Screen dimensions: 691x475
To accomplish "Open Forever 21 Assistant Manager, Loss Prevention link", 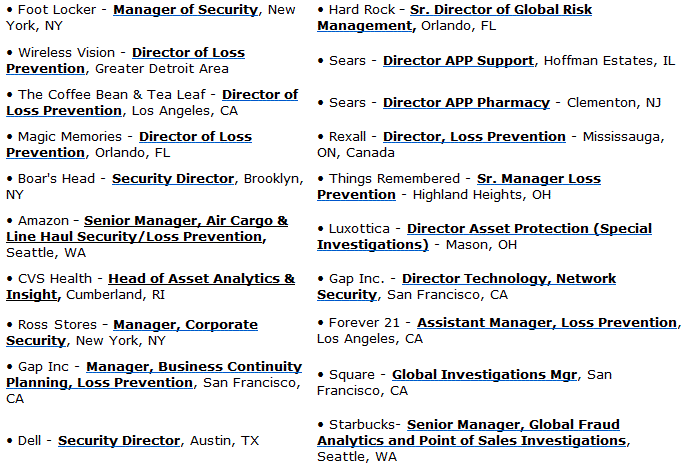I will pos(547,323).
